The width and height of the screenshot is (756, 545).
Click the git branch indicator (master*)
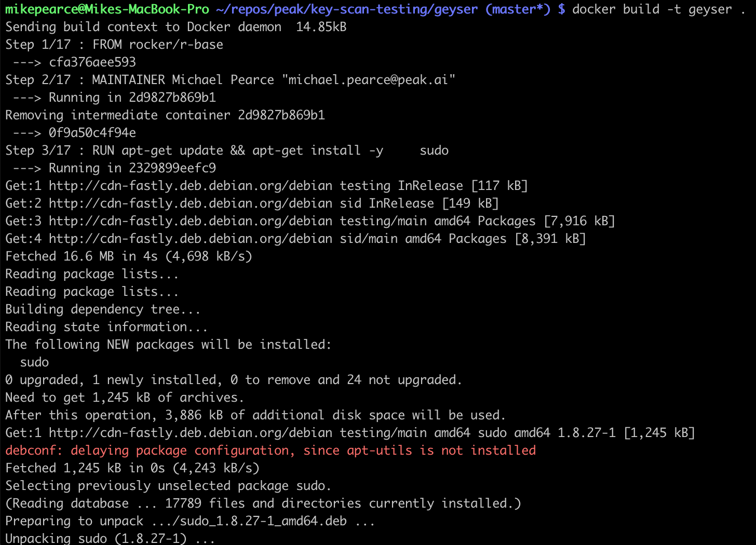point(518,9)
